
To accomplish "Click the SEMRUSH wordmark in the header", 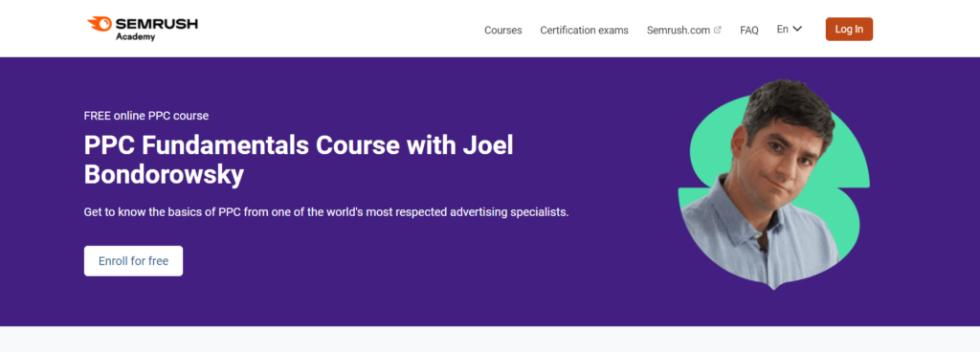I will pyautogui.click(x=157, y=24).
